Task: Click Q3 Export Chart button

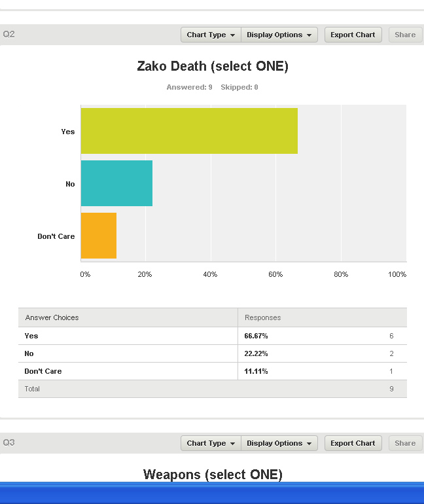Action: point(353,443)
